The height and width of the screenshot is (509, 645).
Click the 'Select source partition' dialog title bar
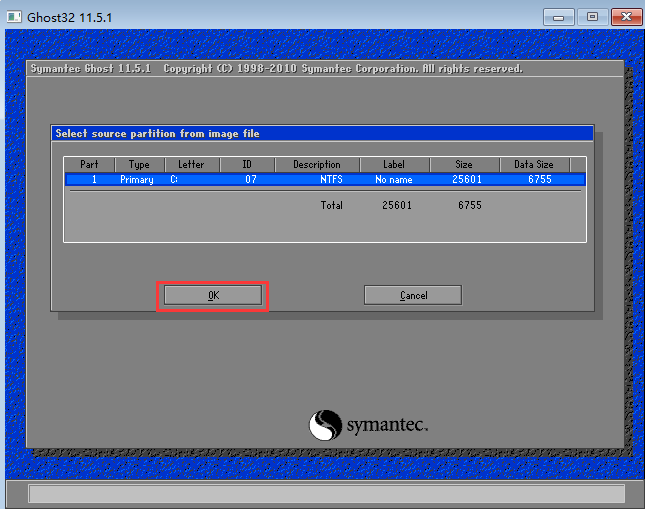pyautogui.click(x=322, y=133)
